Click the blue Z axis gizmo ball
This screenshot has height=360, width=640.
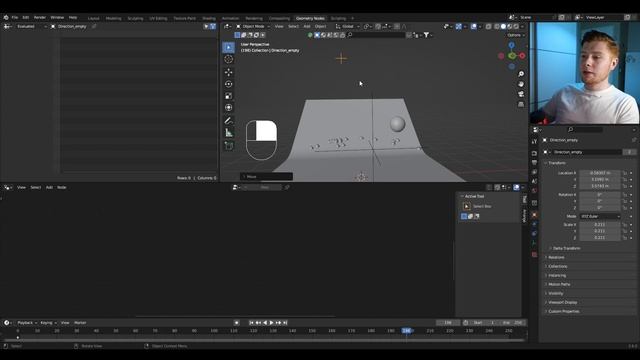(x=511, y=45)
